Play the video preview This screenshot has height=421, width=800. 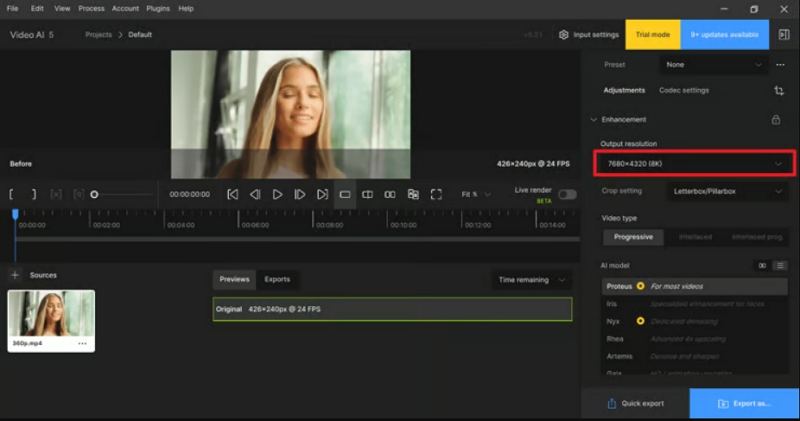tap(278, 194)
